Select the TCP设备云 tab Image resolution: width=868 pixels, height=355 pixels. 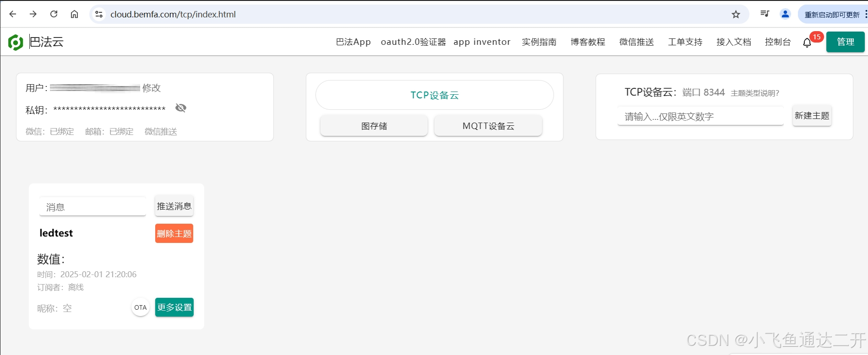[x=434, y=95]
